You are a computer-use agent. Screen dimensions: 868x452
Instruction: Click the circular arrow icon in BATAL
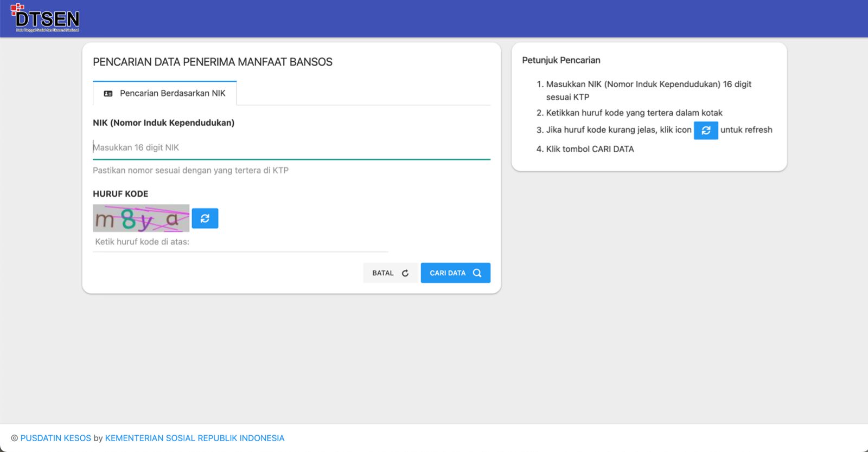405,273
